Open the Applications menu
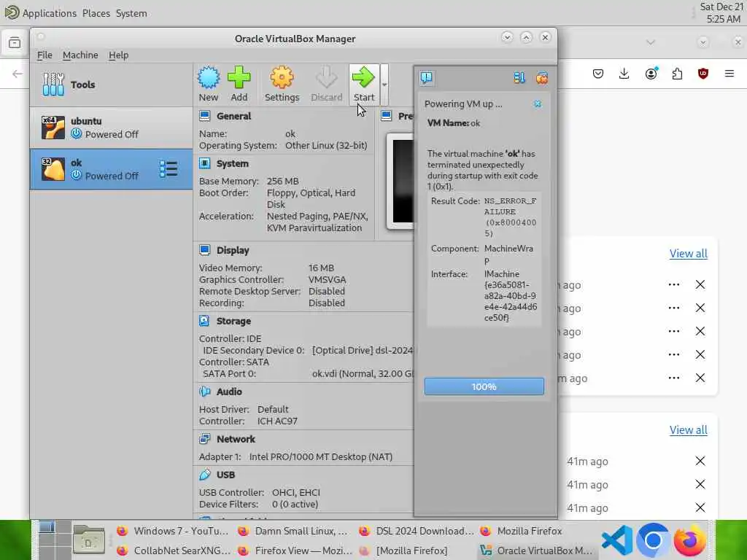The height and width of the screenshot is (560, 747). pos(49,13)
